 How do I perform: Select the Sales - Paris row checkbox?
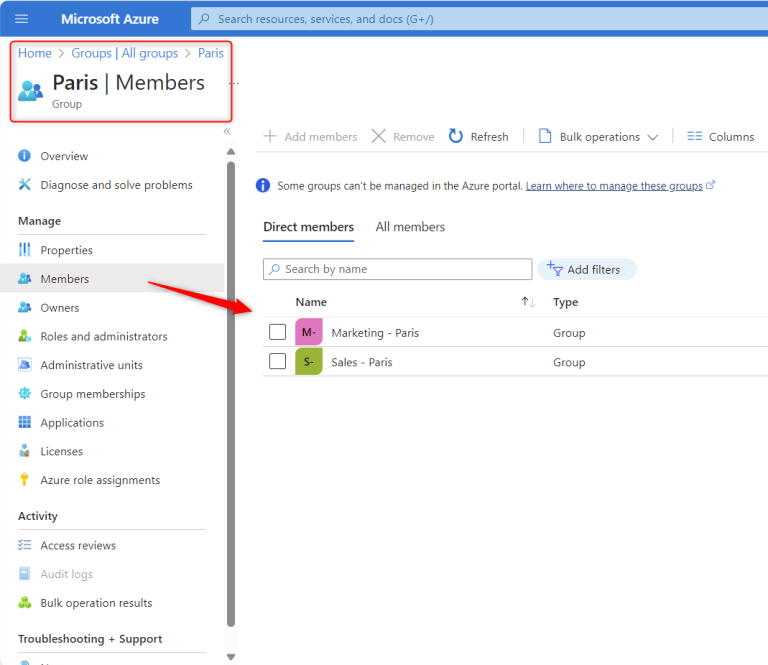tap(278, 361)
